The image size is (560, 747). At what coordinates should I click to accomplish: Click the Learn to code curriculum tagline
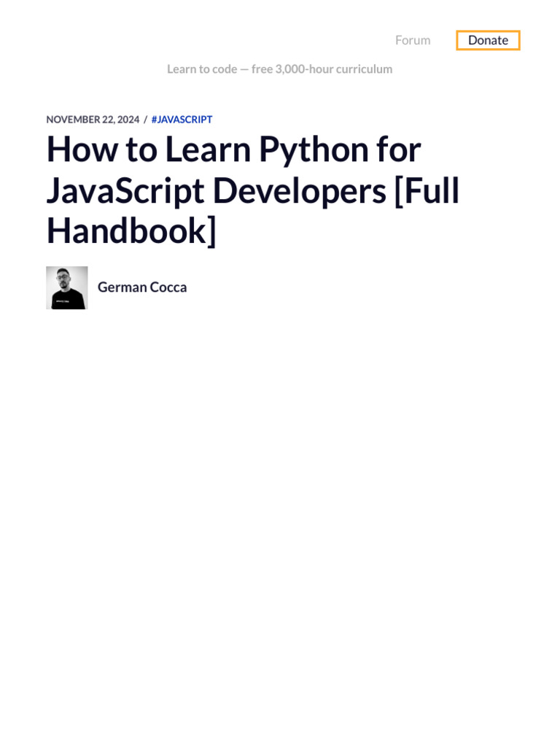pos(279,69)
